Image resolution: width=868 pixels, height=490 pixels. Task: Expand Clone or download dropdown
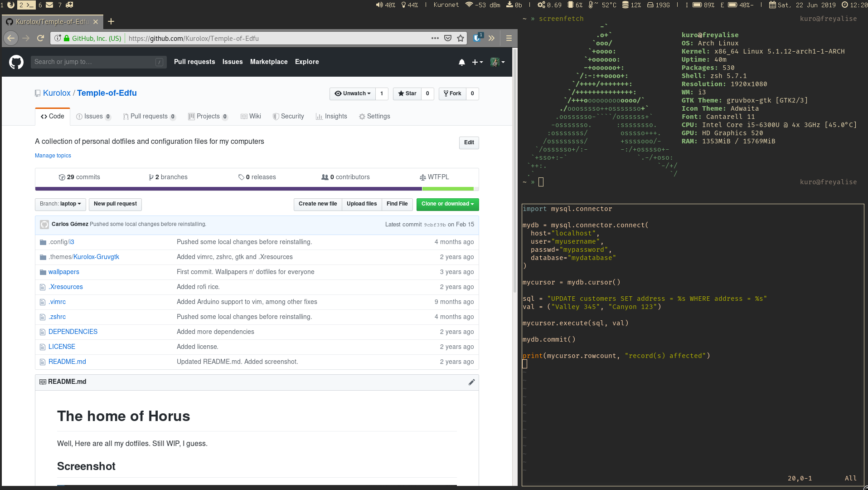click(x=447, y=204)
